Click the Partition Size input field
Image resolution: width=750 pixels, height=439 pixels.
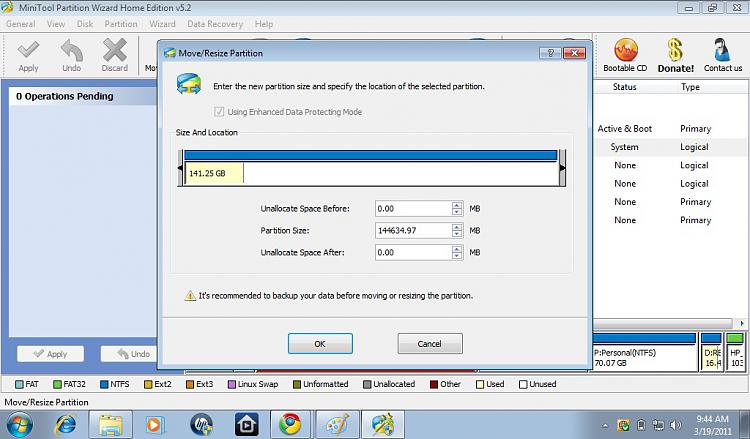(413, 230)
